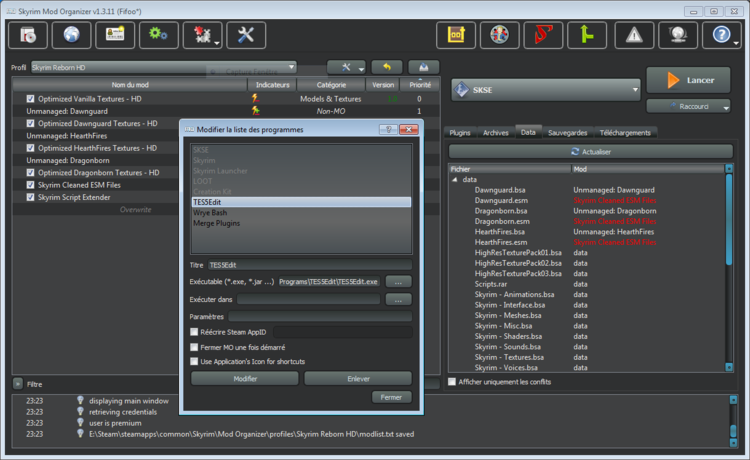Click the help button in dialog title bar
The width and height of the screenshot is (750, 460).
(388, 130)
